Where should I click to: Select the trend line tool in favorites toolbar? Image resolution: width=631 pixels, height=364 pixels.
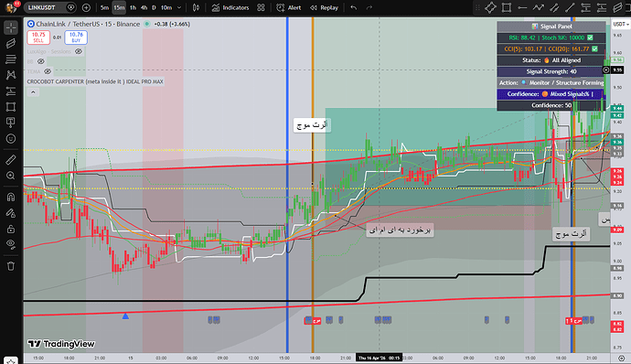(570, 7)
